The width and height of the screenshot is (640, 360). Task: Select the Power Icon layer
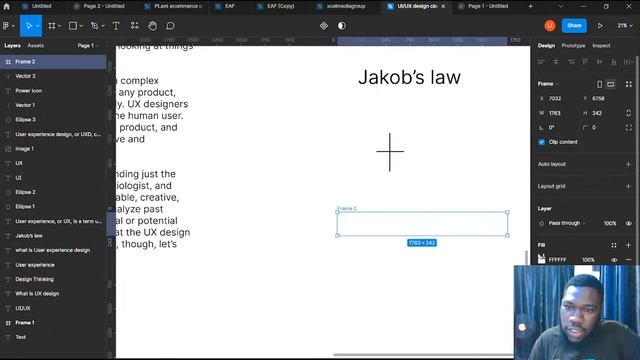[53, 91]
